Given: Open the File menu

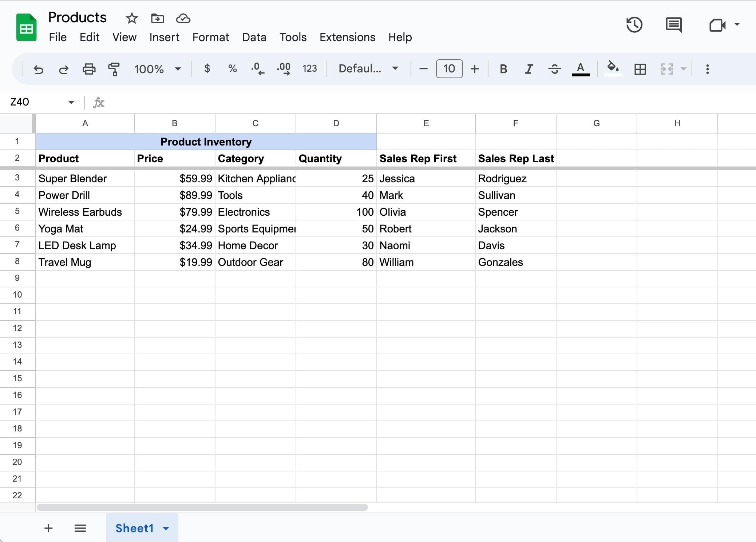Looking at the screenshot, I should click(x=58, y=37).
